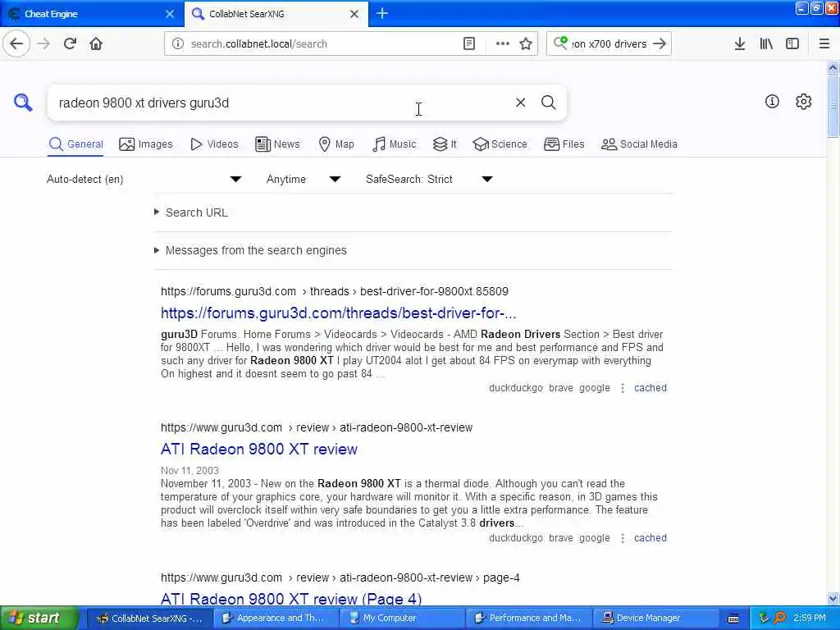Open the browser home page
This screenshot has width=840, height=630.
point(96,43)
